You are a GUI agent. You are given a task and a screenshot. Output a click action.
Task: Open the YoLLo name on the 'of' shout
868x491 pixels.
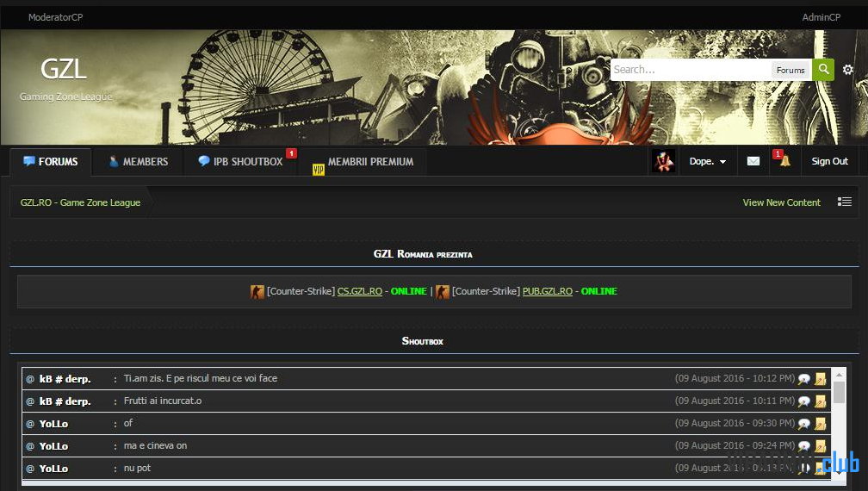53,424
